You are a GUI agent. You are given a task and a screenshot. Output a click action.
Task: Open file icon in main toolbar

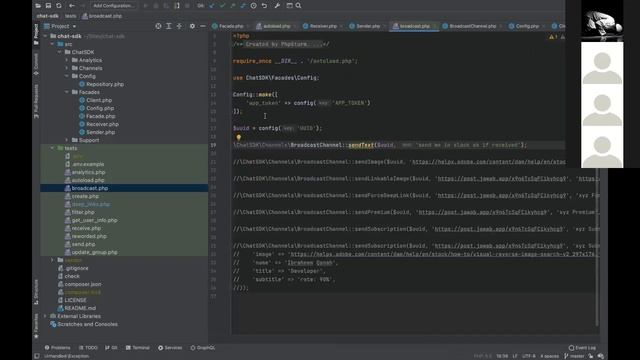38,6
